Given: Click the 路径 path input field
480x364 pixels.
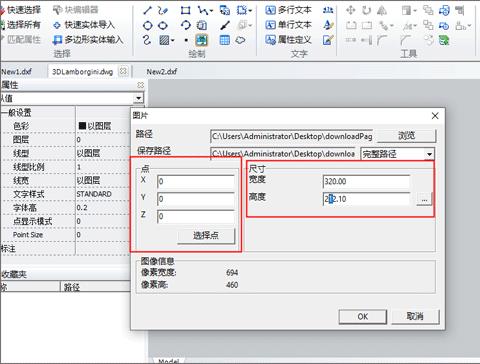Looking at the screenshot, I should [292, 136].
